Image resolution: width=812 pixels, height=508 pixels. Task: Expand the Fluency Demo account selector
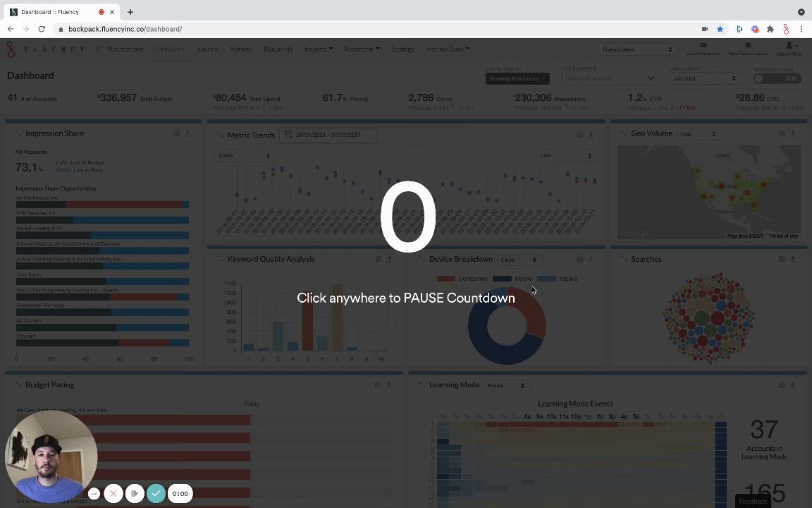[637, 49]
